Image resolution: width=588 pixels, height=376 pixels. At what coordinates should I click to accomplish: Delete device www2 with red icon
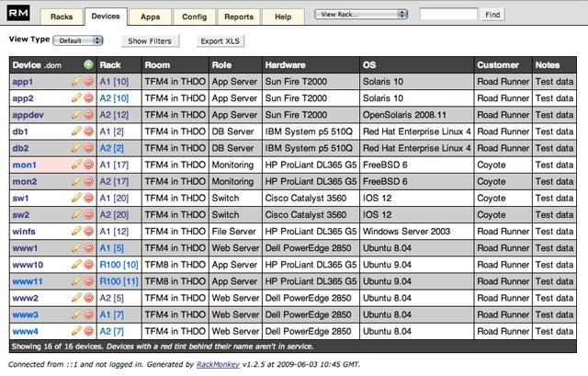click(x=89, y=298)
